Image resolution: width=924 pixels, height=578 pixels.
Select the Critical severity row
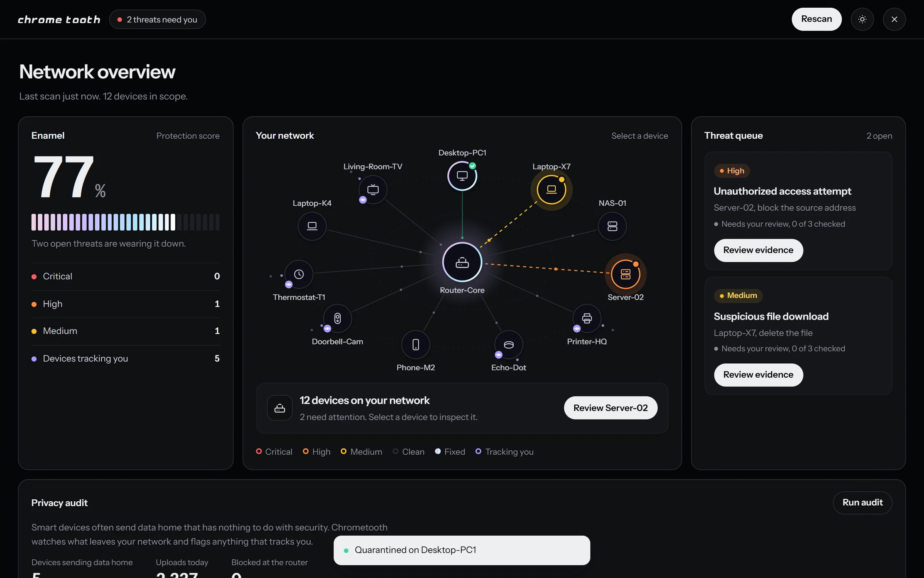[x=126, y=276]
